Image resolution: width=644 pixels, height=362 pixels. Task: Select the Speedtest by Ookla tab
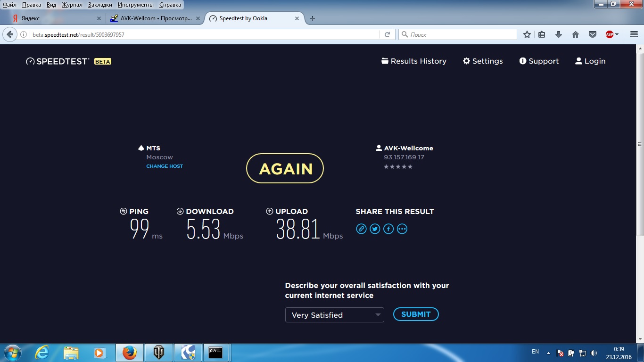[x=254, y=18]
